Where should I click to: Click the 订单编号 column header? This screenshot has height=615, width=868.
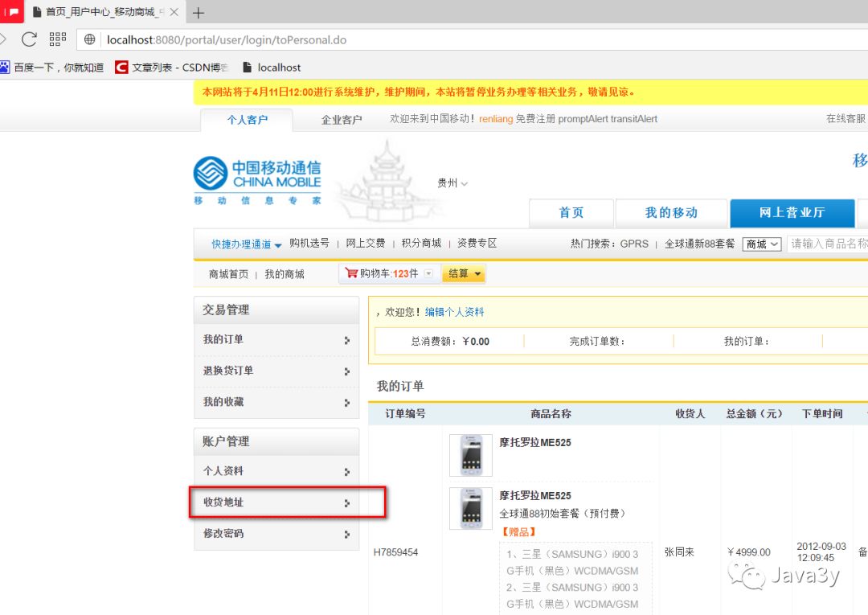coord(405,413)
